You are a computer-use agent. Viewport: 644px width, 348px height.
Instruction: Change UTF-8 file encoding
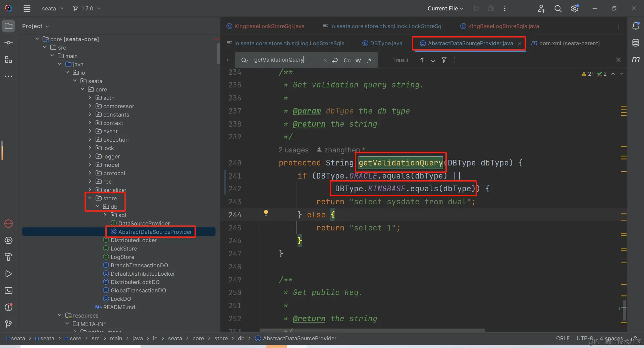click(x=585, y=338)
